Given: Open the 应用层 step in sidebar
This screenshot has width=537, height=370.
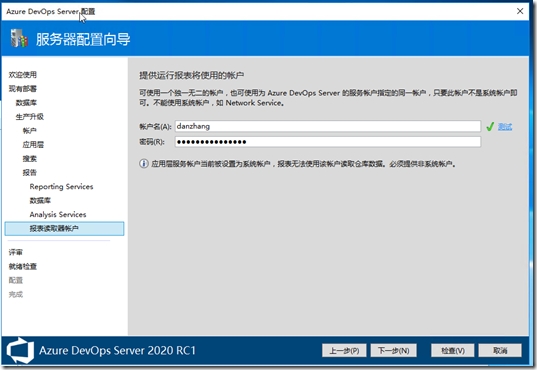Looking at the screenshot, I should [x=33, y=145].
